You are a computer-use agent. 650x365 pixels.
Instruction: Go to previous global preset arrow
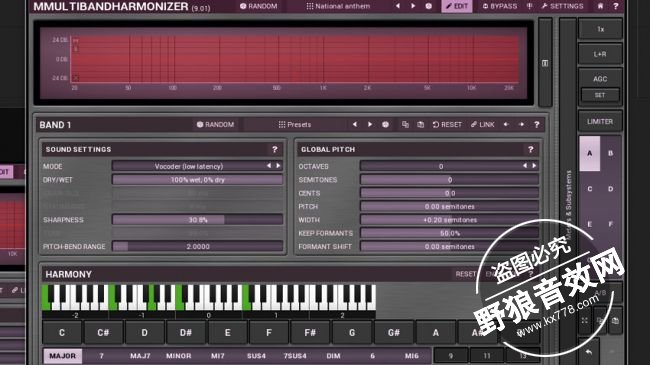[398, 6]
